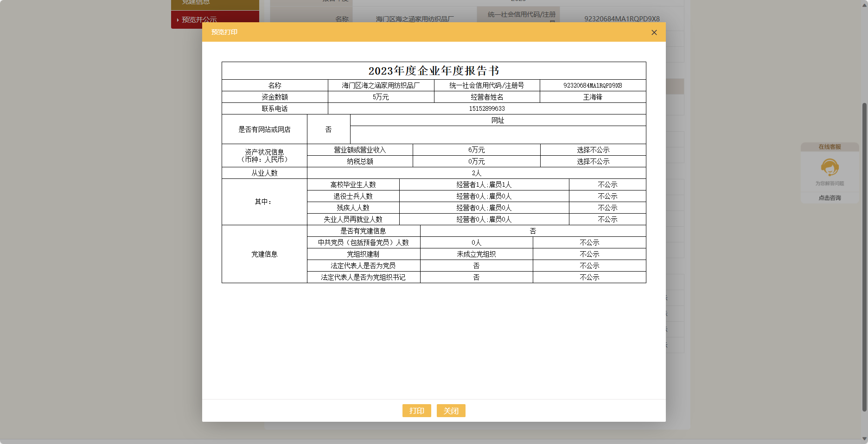The height and width of the screenshot is (444, 868).
Task: Click the 6万元 revenue value
Action: tap(476, 150)
